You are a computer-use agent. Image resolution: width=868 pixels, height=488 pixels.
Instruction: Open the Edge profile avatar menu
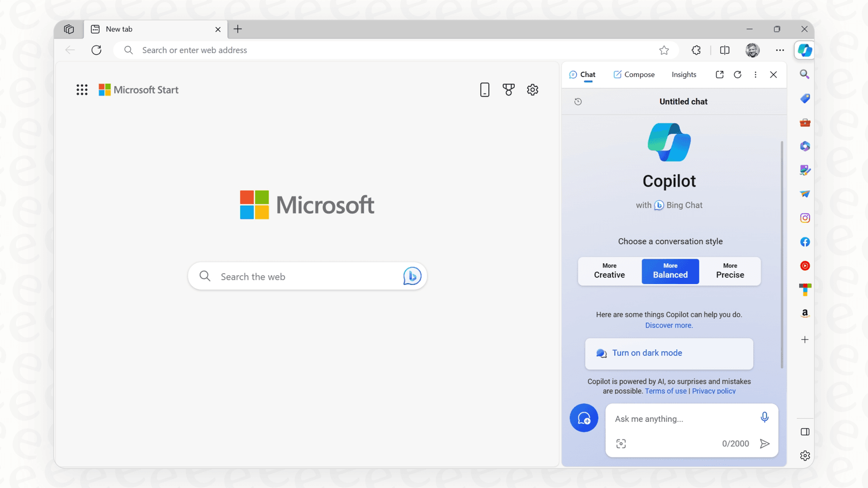point(752,50)
